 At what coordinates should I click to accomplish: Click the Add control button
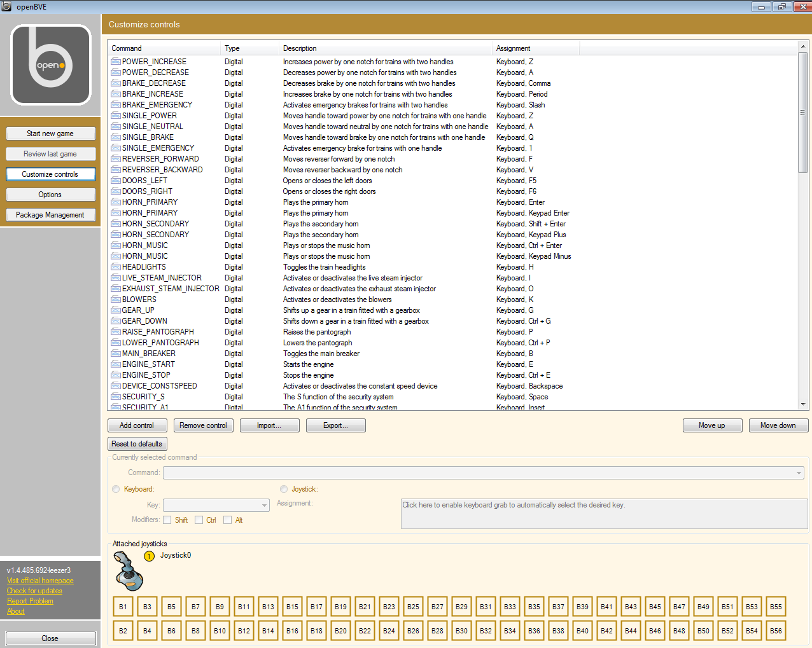click(x=137, y=425)
